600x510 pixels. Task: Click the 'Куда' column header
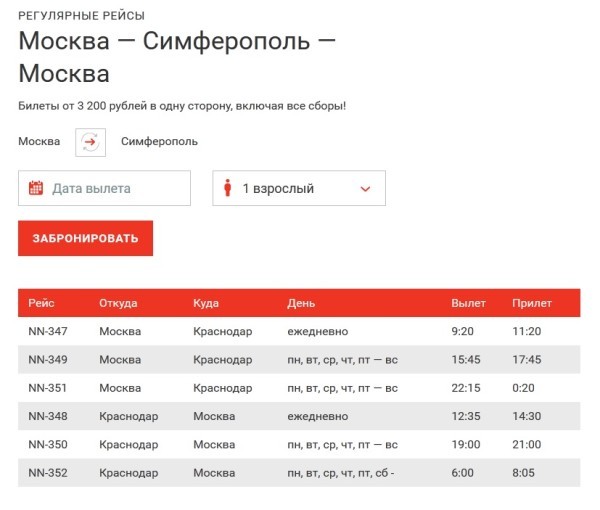pyautogui.click(x=206, y=303)
